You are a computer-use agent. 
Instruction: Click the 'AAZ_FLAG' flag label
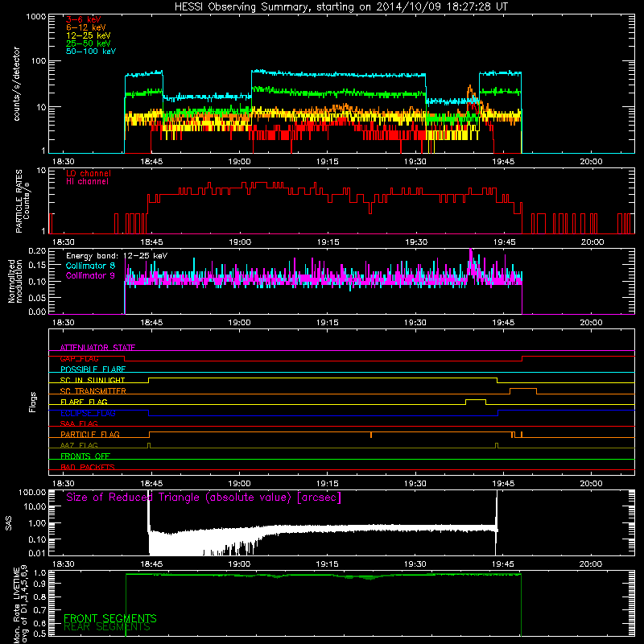tap(79, 445)
